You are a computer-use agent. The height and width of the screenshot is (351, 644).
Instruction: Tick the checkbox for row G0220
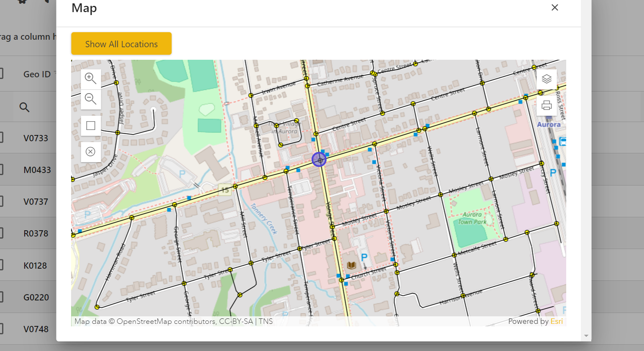(x=1, y=297)
